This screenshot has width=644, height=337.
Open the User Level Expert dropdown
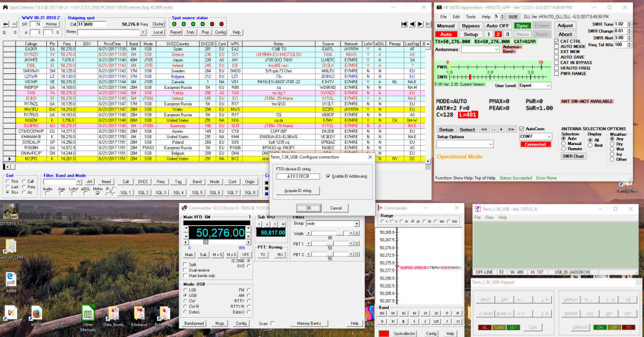coord(535,85)
